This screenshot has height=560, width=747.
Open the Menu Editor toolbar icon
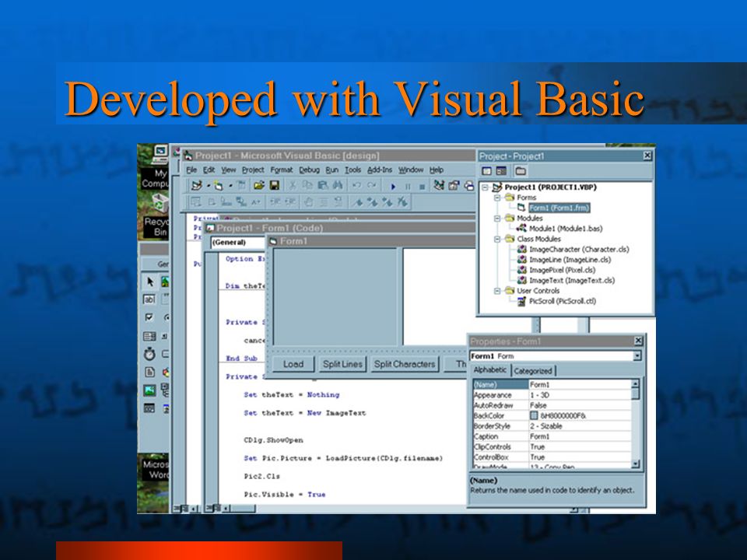tap(241, 185)
